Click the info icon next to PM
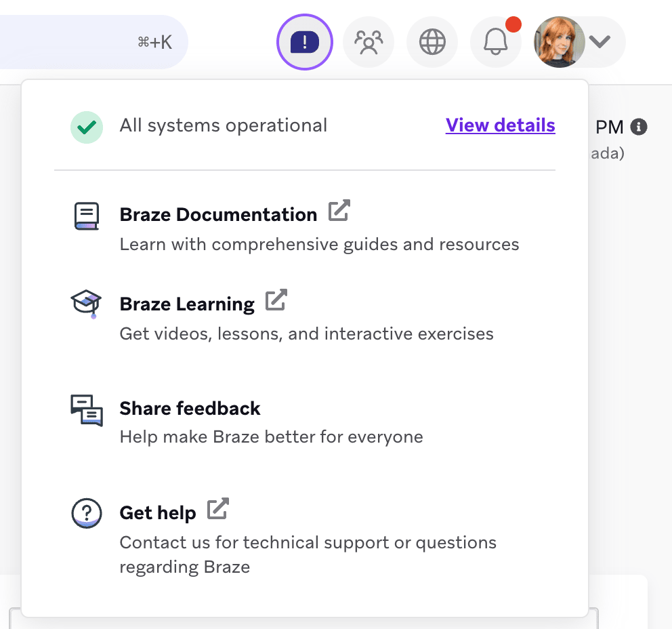The width and height of the screenshot is (672, 629). [638, 127]
